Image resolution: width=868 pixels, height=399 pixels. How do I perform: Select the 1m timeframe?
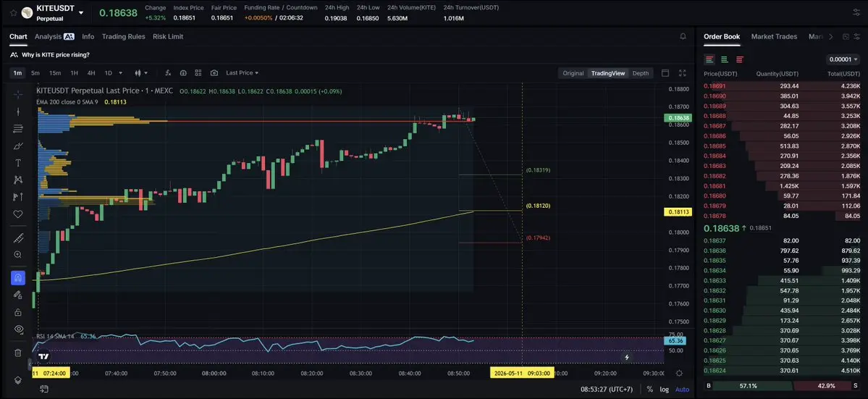(17, 73)
